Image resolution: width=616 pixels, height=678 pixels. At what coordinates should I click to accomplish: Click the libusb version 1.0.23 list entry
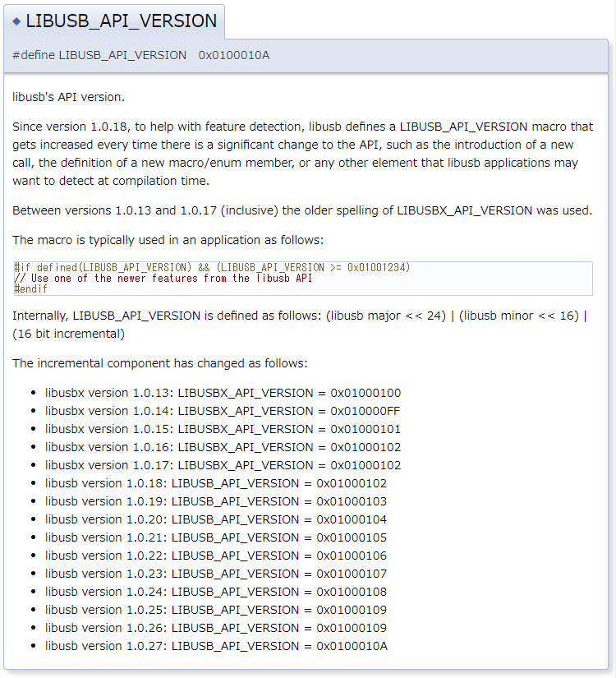tap(216, 574)
